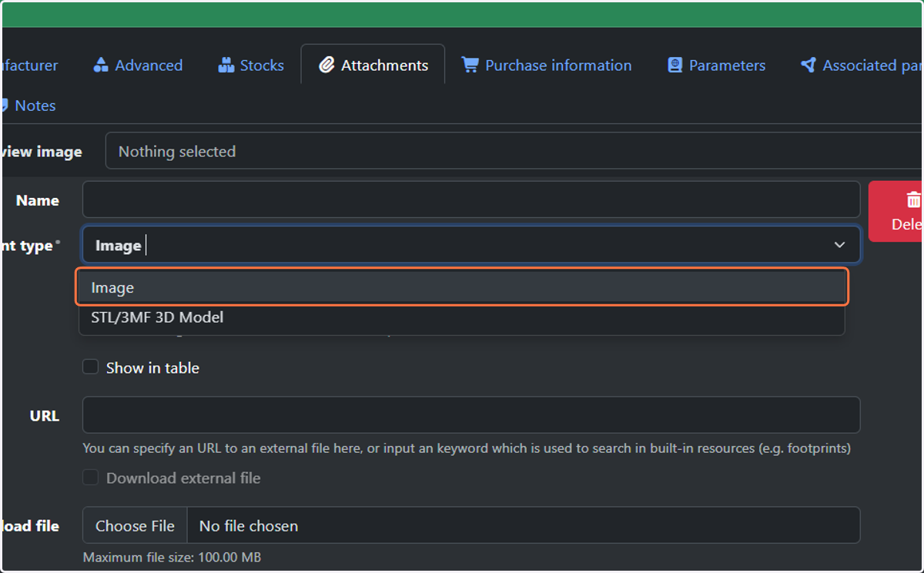Go to the Parameters tab
Viewport: 924px width, 573px height.
(716, 65)
